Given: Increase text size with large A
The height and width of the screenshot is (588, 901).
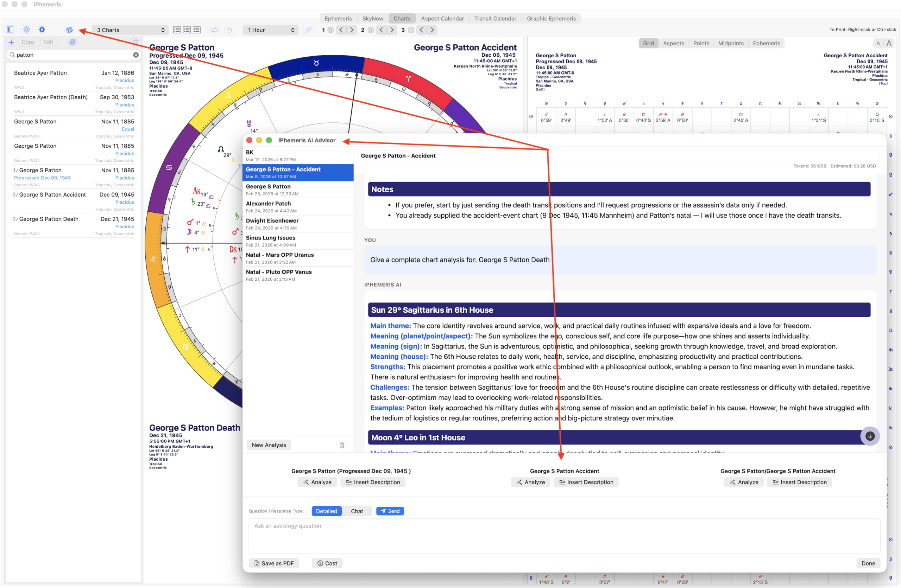Looking at the screenshot, I should point(889,43).
